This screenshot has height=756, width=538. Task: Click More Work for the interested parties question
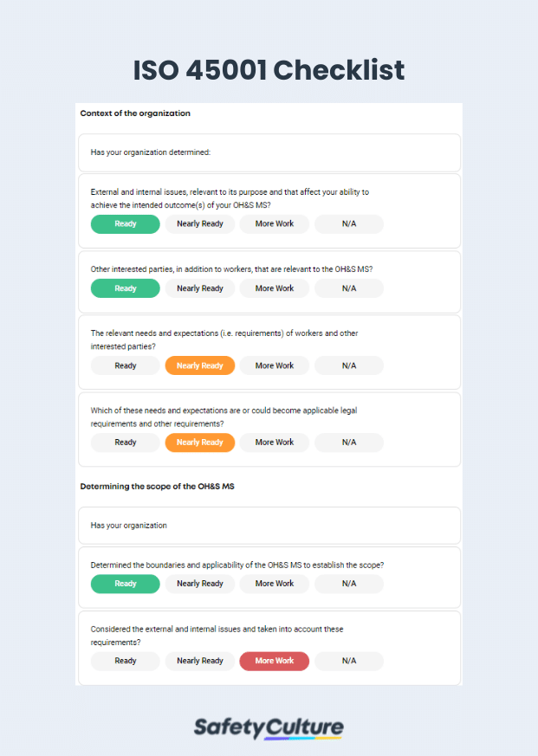(x=274, y=288)
